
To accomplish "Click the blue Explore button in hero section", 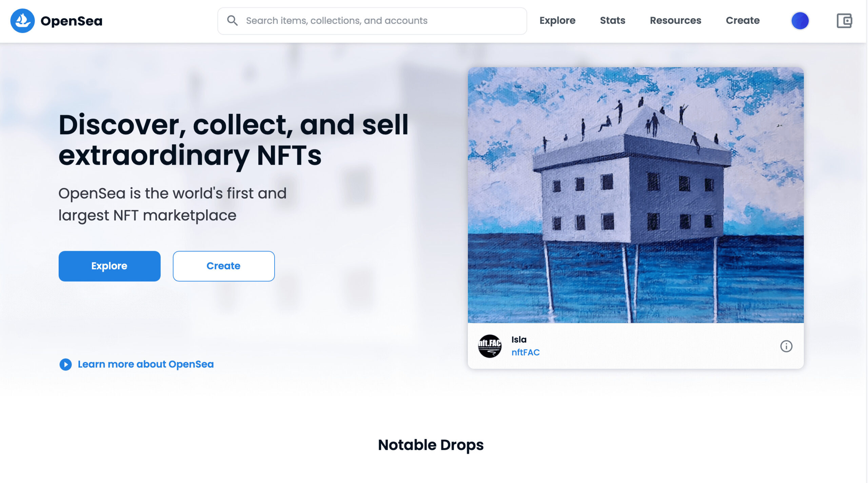I will point(109,266).
